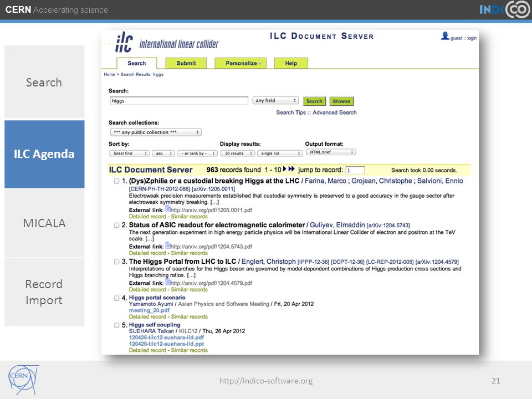Open the 'any field' dropdown

tap(275, 100)
